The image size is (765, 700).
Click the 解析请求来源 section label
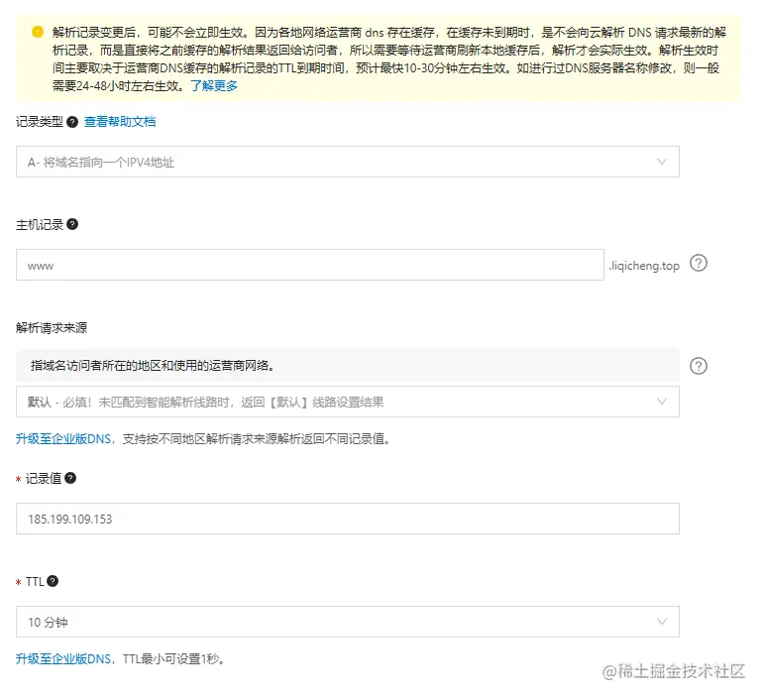point(52,328)
